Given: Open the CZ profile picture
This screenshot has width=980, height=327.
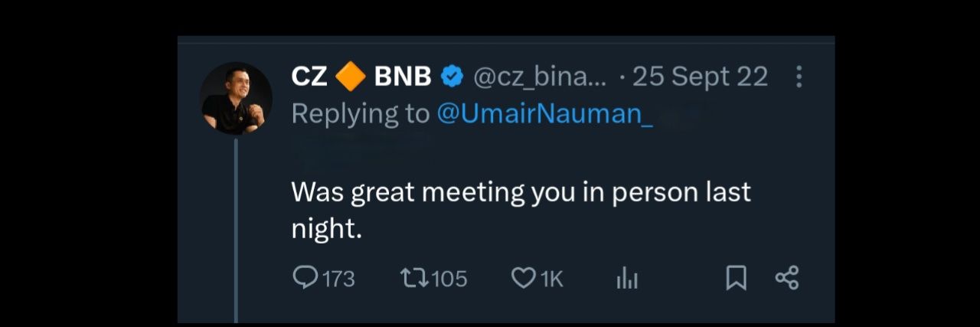Looking at the screenshot, I should tap(236, 99).
